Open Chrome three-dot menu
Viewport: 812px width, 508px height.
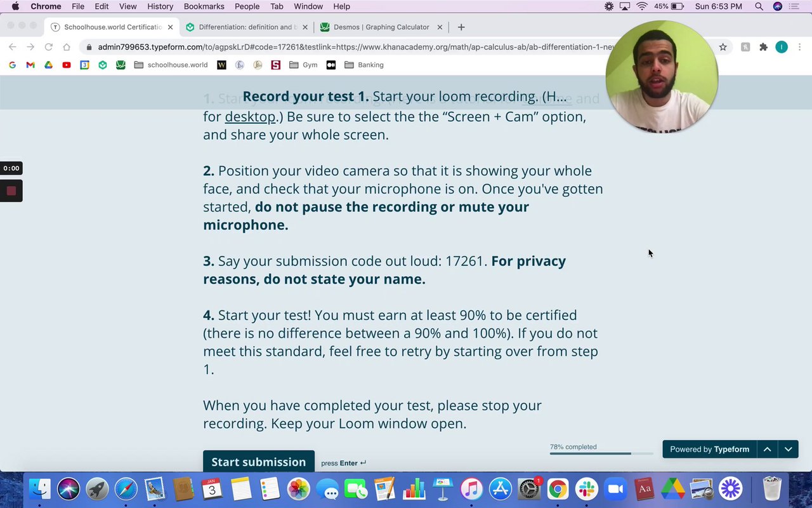[x=799, y=47]
